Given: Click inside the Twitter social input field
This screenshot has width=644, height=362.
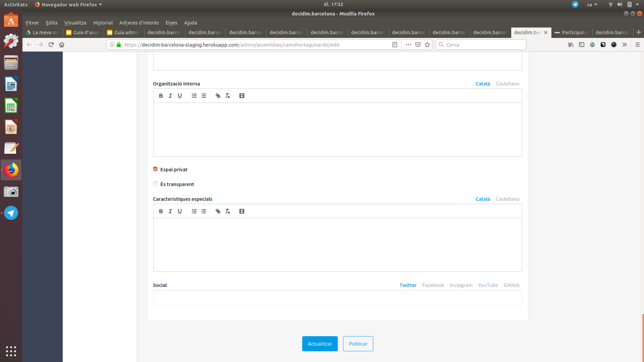Looking at the screenshot, I should click(337, 298).
